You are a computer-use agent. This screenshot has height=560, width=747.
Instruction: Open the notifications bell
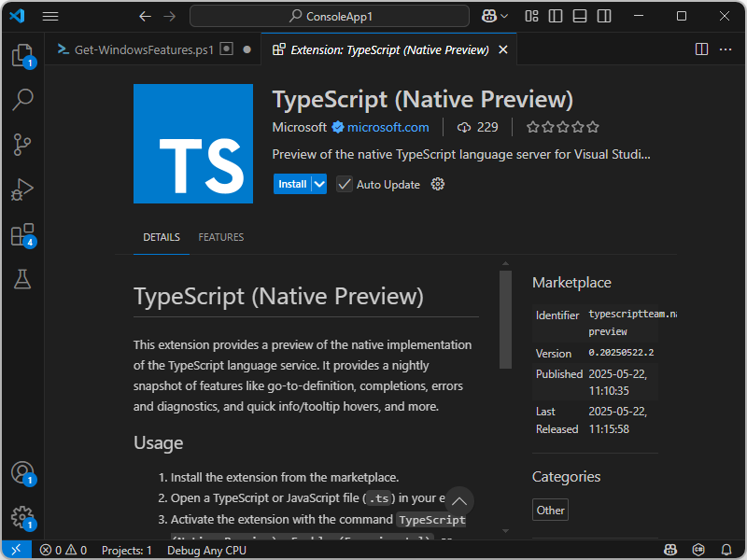point(726,550)
